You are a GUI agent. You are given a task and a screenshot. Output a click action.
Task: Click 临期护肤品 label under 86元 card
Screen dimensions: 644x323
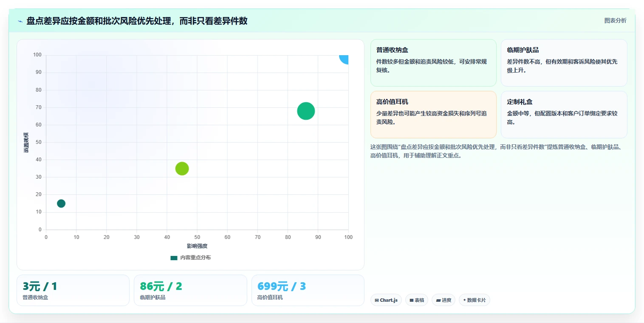[153, 298]
